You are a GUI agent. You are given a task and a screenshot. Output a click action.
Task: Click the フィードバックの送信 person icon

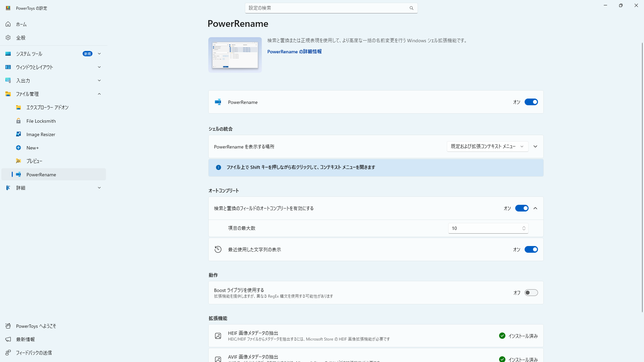[8, 353]
